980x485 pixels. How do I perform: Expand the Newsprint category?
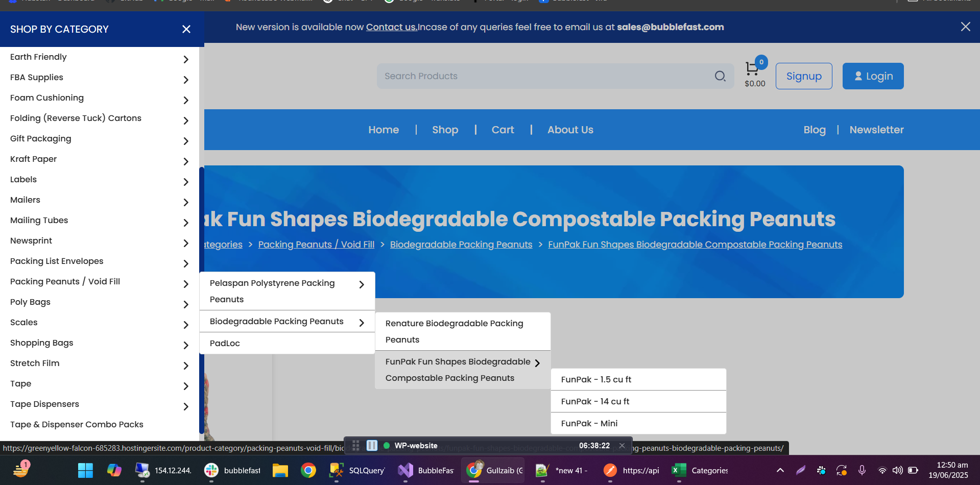[x=186, y=243]
